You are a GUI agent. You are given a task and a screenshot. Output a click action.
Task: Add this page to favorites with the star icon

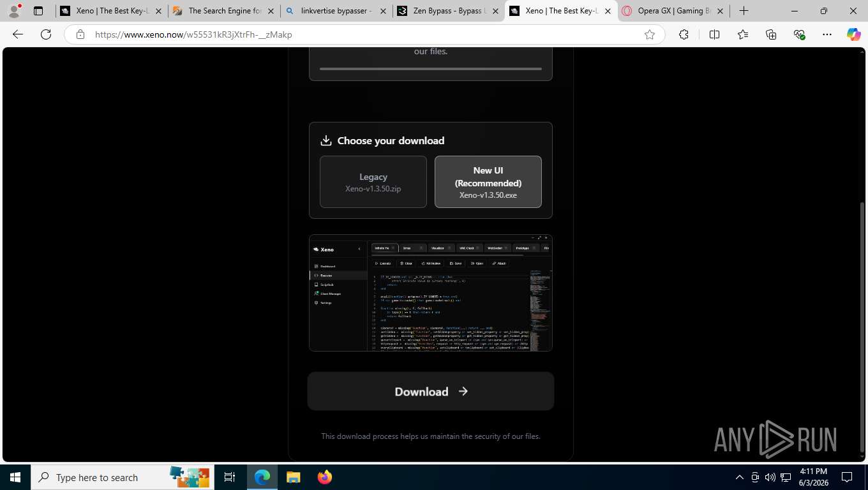(x=650, y=34)
